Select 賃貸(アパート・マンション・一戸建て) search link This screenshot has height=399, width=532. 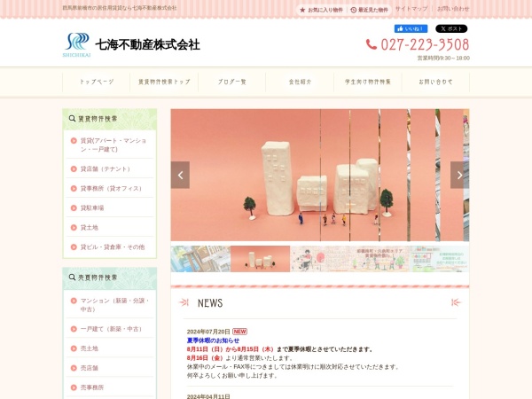[110, 145]
